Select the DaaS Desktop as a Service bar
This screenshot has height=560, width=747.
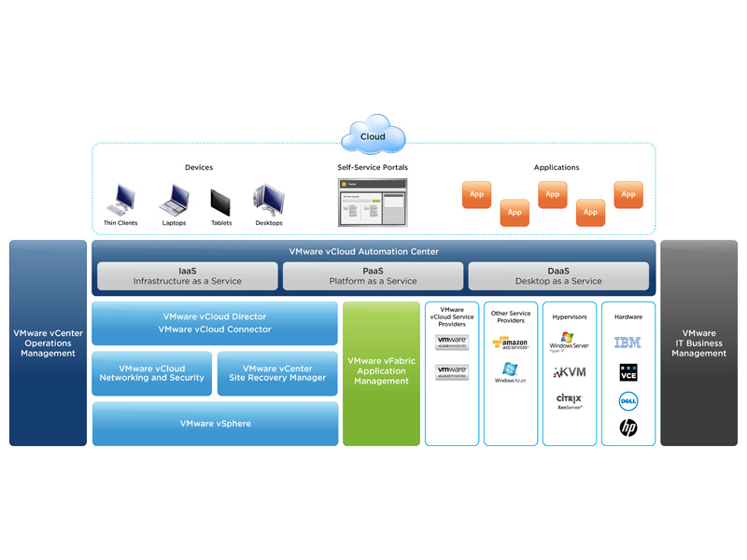tap(558, 275)
